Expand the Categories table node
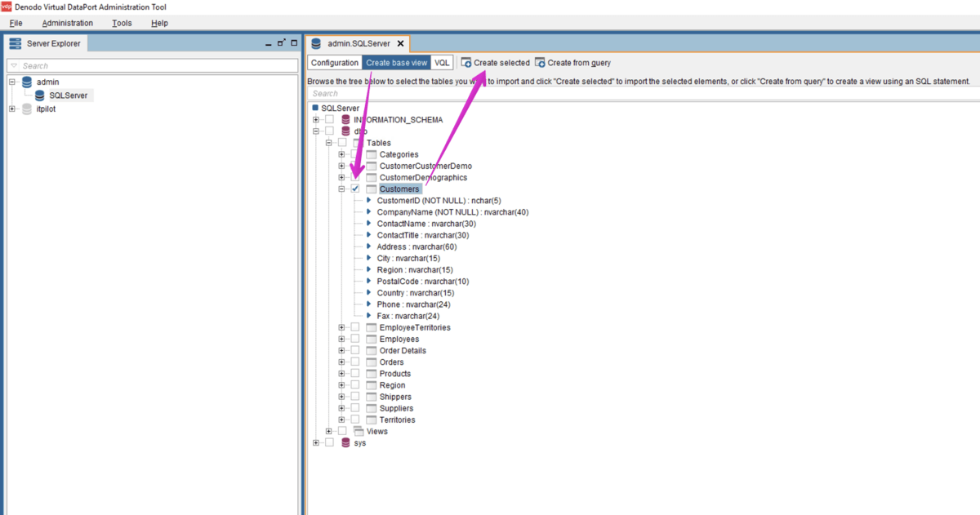980x515 pixels. [x=342, y=154]
